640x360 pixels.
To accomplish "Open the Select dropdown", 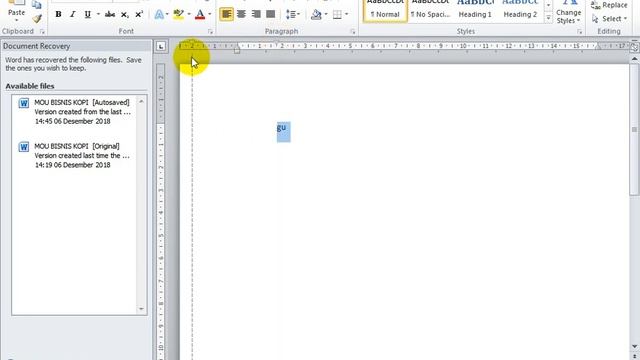I will click(609, 19).
